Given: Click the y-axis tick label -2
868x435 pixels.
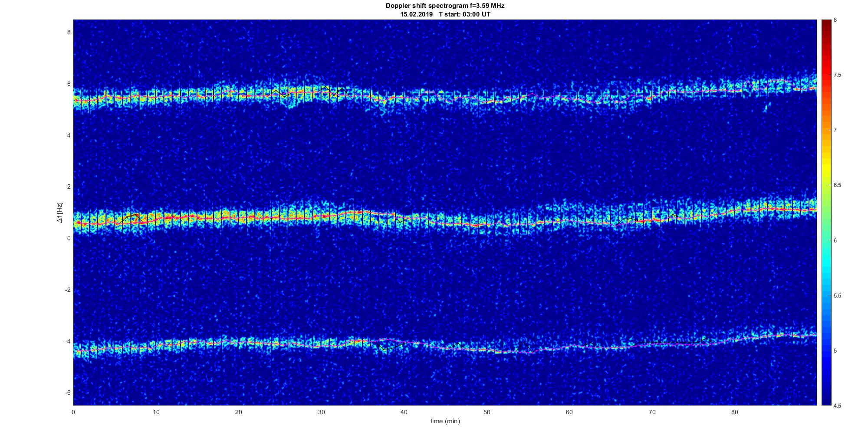Looking at the screenshot, I should click(x=68, y=290).
